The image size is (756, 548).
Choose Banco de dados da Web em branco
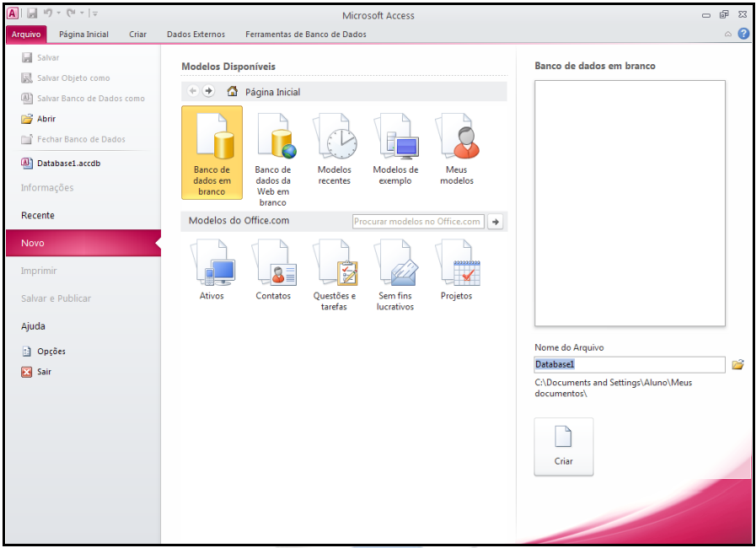click(273, 157)
